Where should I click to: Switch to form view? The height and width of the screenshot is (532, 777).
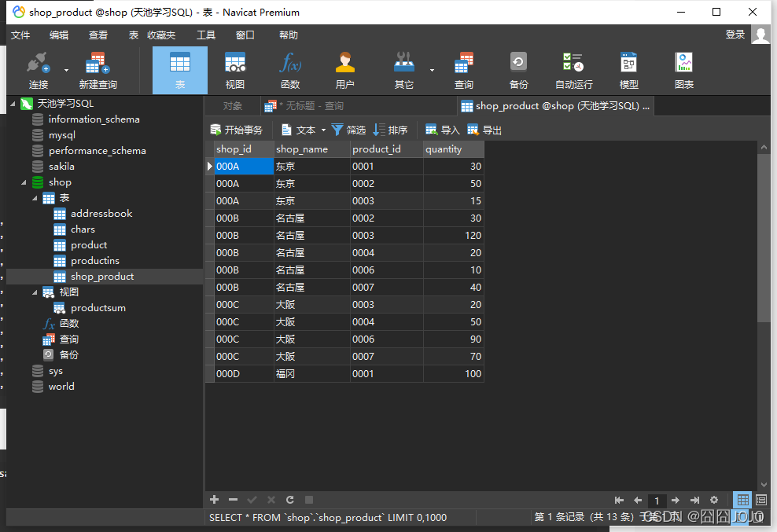point(761,500)
